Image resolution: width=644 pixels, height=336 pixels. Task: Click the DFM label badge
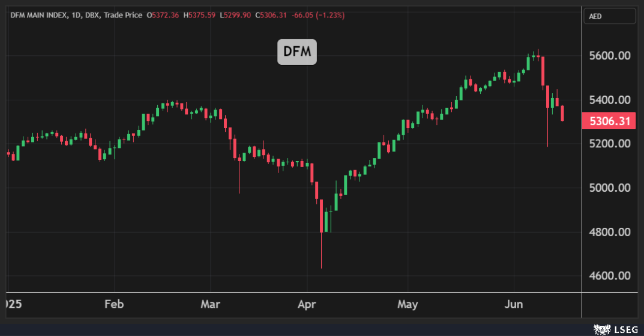297,52
